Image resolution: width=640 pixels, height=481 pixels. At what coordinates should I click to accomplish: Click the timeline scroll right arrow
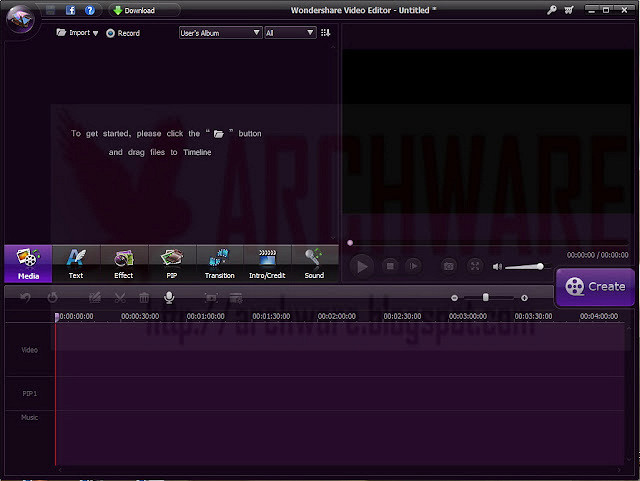pos(619,470)
